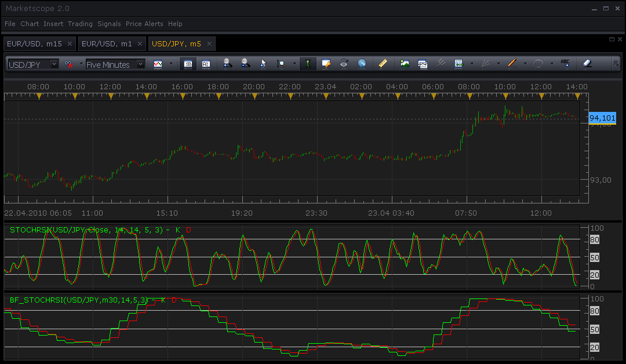The width and height of the screenshot is (626, 364).
Task: Expand arrow next to fan lines tool
Action: [x=498, y=64]
